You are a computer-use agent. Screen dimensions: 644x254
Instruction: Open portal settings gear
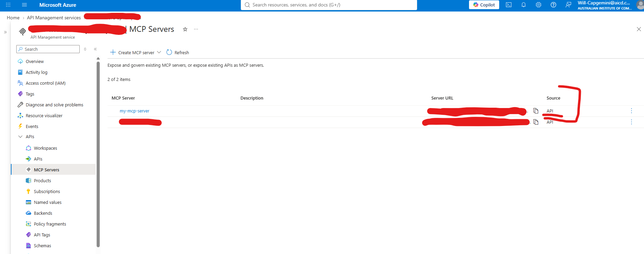click(539, 5)
